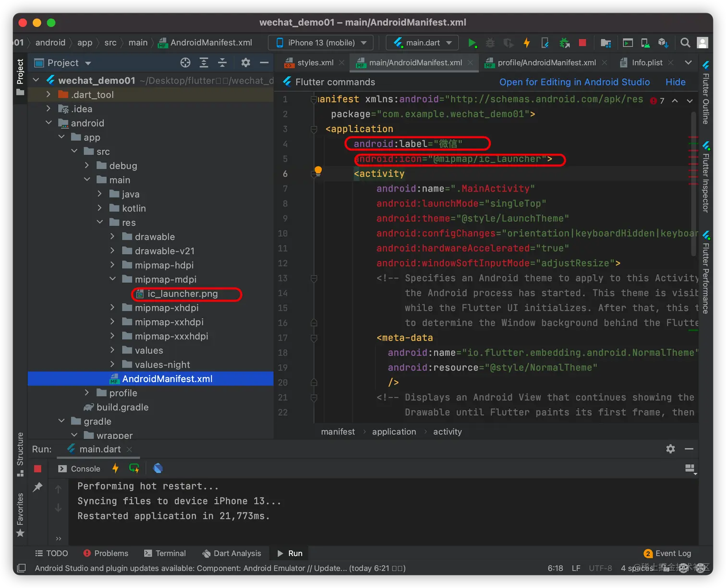Open Search Everywhere magnifier icon
The width and height of the screenshot is (726, 588).
pyautogui.click(x=685, y=43)
